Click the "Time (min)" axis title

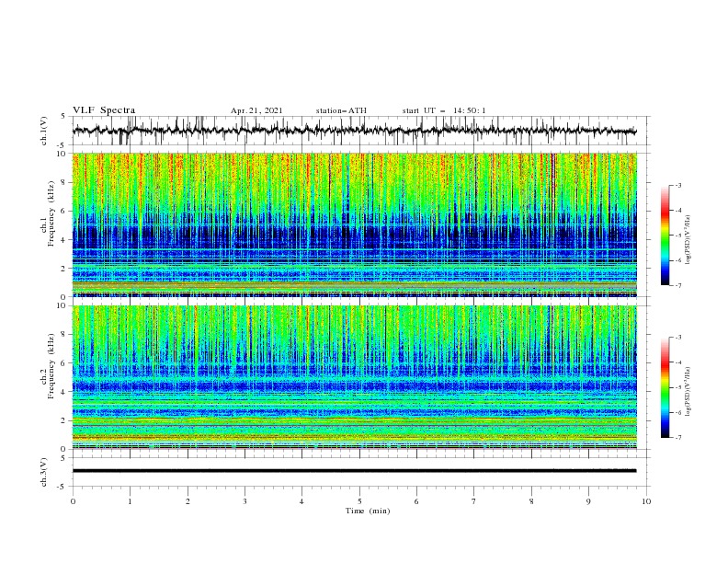pyautogui.click(x=368, y=511)
